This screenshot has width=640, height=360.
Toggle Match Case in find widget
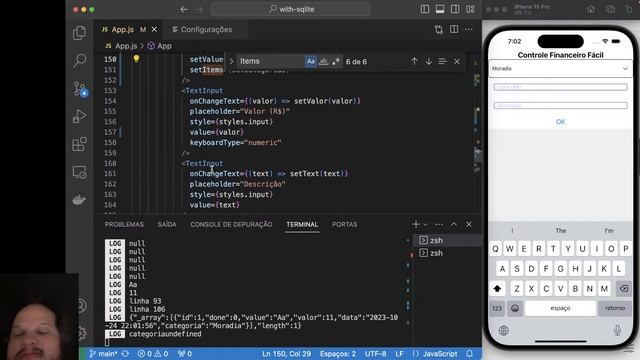pyautogui.click(x=311, y=61)
